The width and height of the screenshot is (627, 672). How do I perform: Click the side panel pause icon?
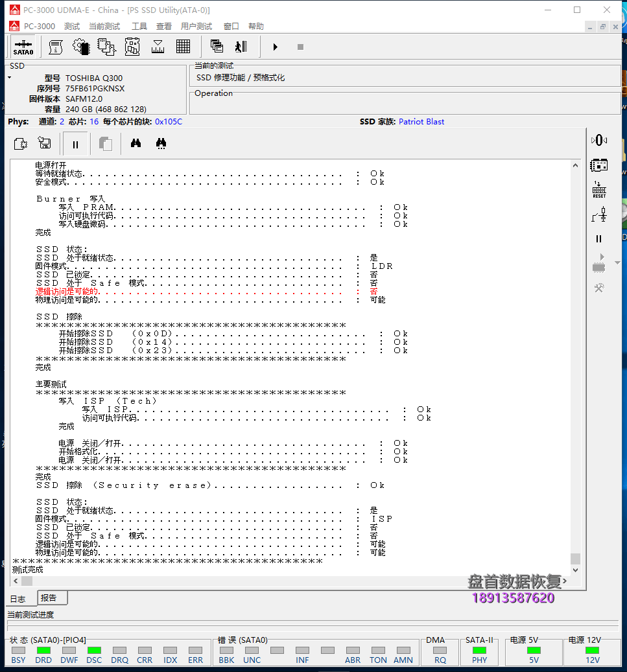[x=599, y=238]
